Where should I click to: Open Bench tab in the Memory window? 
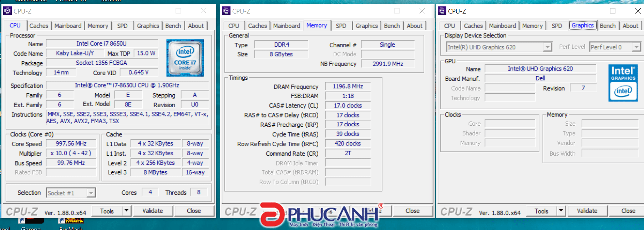[392, 26]
